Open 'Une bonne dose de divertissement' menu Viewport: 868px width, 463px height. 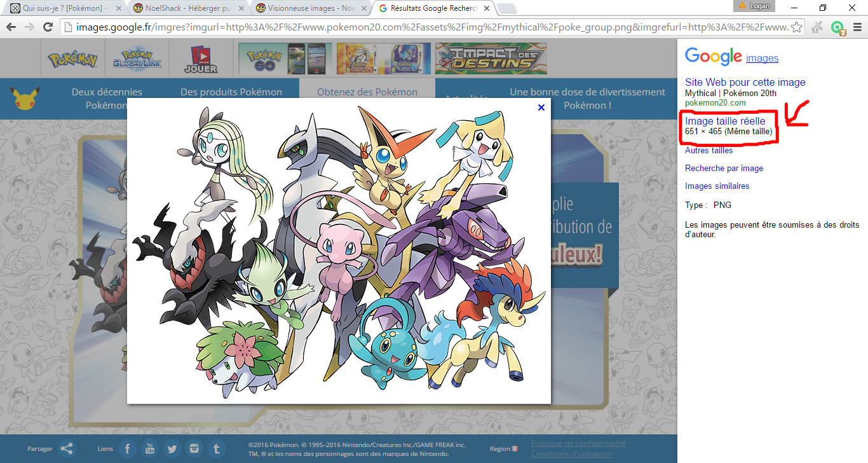pyautogui.click(x=588, y=99)
